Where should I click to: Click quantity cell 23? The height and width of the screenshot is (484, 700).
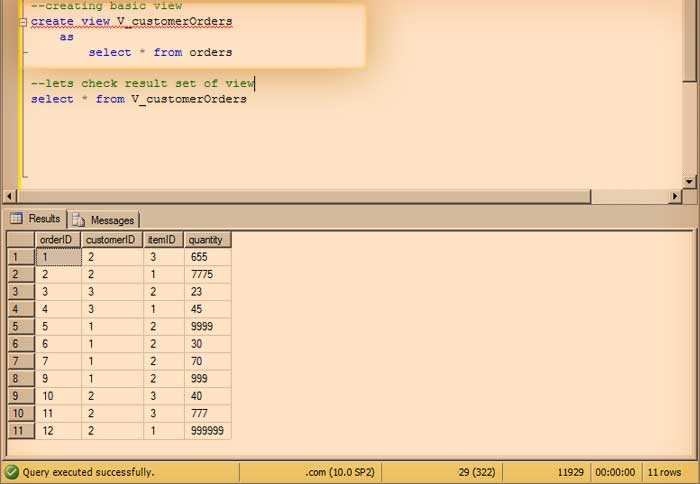(208, 292)
